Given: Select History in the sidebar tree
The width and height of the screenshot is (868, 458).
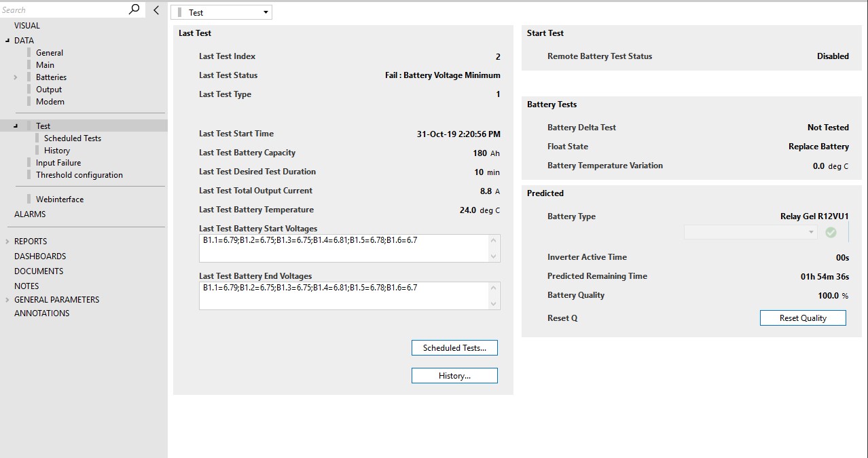Looking at the screenshot, I should coord(57,151).
